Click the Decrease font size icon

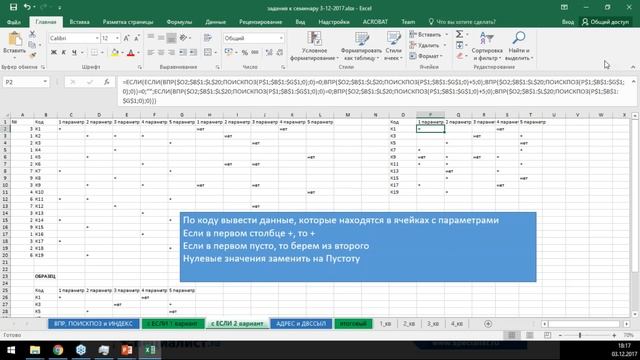(137, 38)
